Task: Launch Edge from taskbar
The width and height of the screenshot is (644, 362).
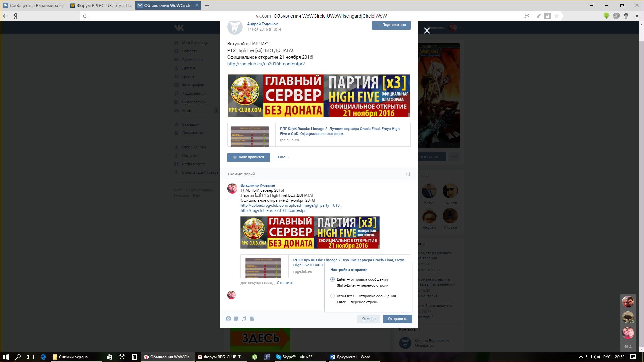Action: tap(43, 357)
